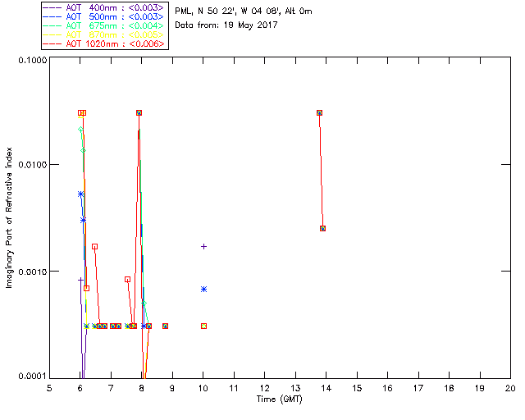Click the 'Time (GMT)' axis label
The width and height of the screenshot is (525, 420).
click(279, 399)
